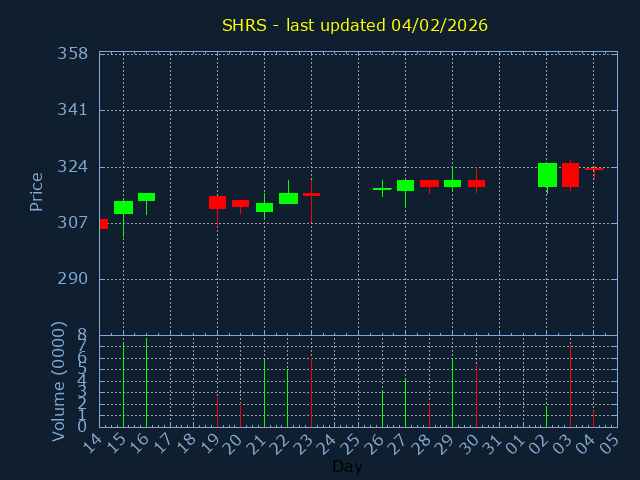Select the red volume bar on day 30

(476, 395)
